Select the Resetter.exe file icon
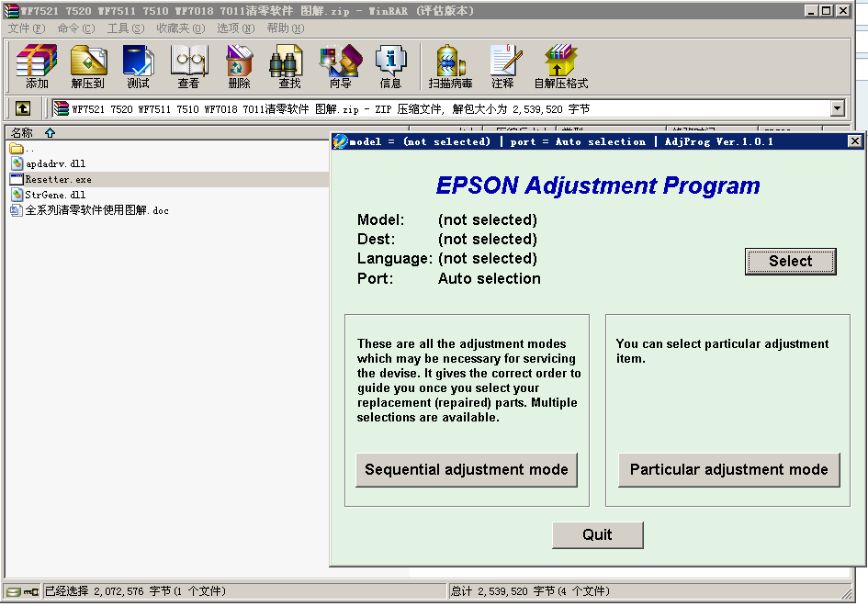The width and height of the screenshot is (868, 606). 17,179
